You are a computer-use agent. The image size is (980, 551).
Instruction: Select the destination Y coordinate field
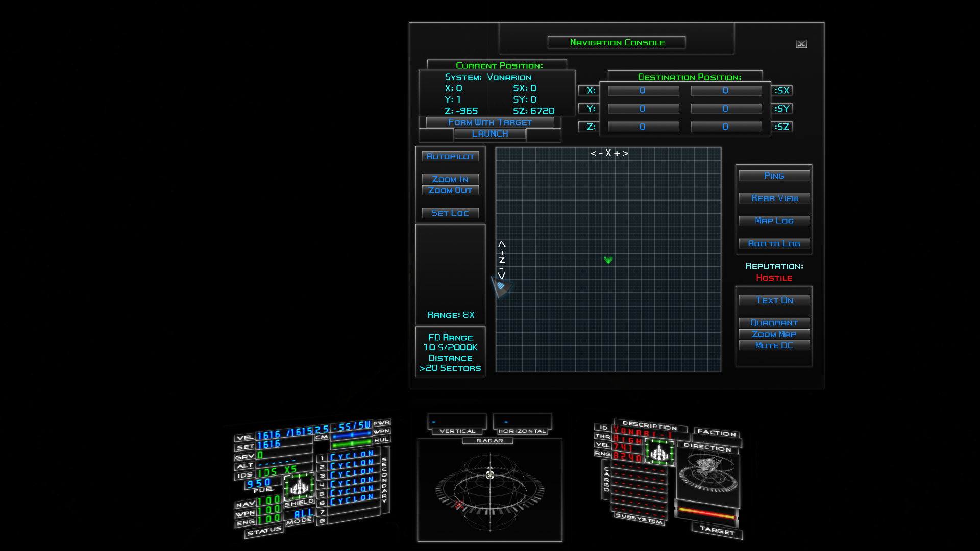(x=643, y=109)
